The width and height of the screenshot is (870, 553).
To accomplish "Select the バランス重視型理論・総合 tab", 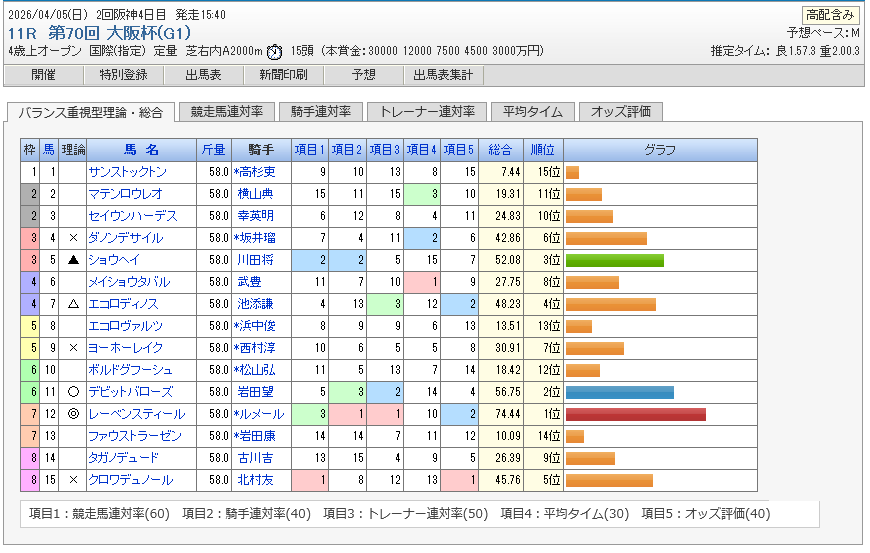I will [x=90, y=113].
